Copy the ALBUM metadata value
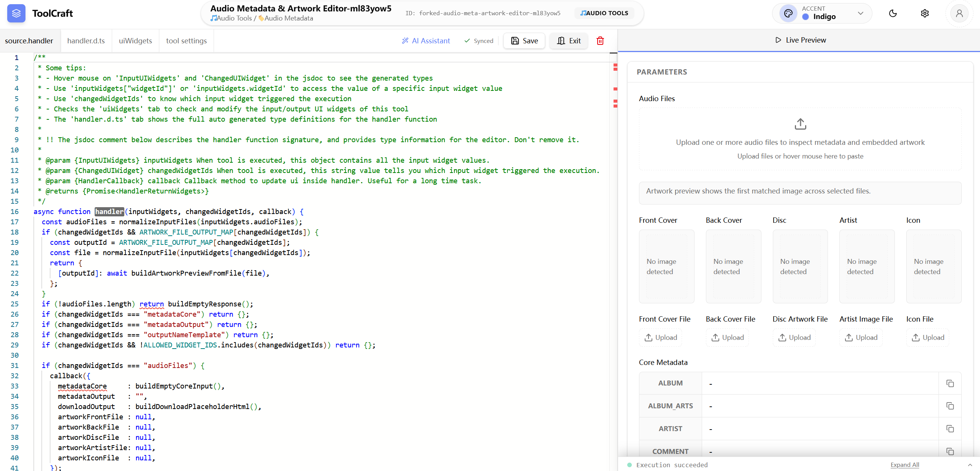The image size is (980, 471). [950, 383]
